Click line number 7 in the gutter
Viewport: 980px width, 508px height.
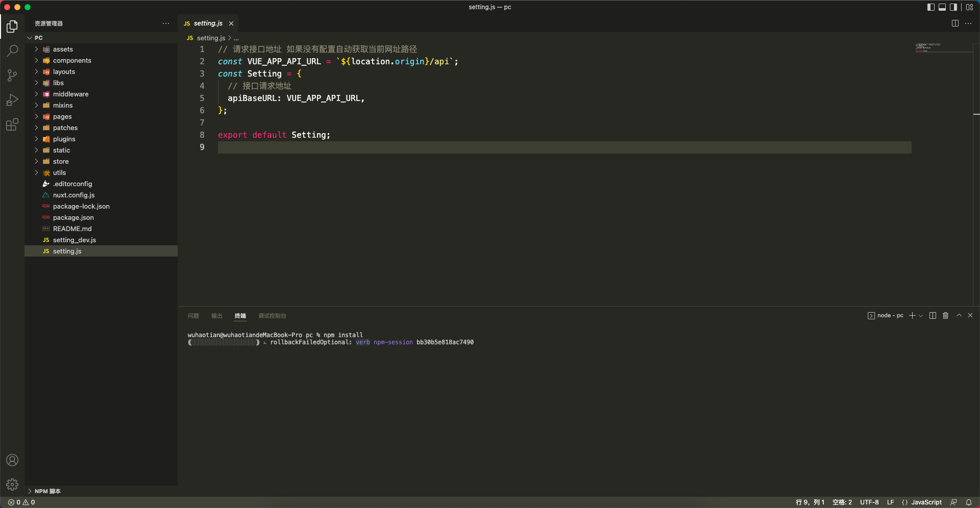click(202, 123)
